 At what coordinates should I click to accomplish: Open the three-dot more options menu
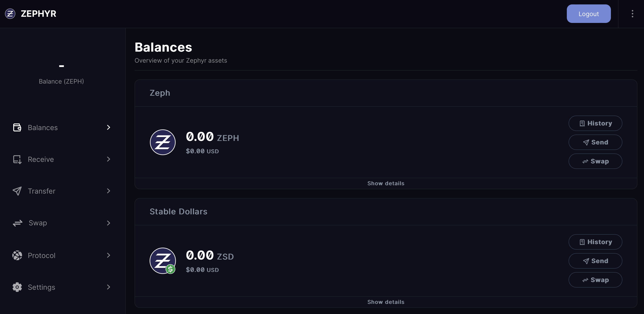(x=632, y=14)
